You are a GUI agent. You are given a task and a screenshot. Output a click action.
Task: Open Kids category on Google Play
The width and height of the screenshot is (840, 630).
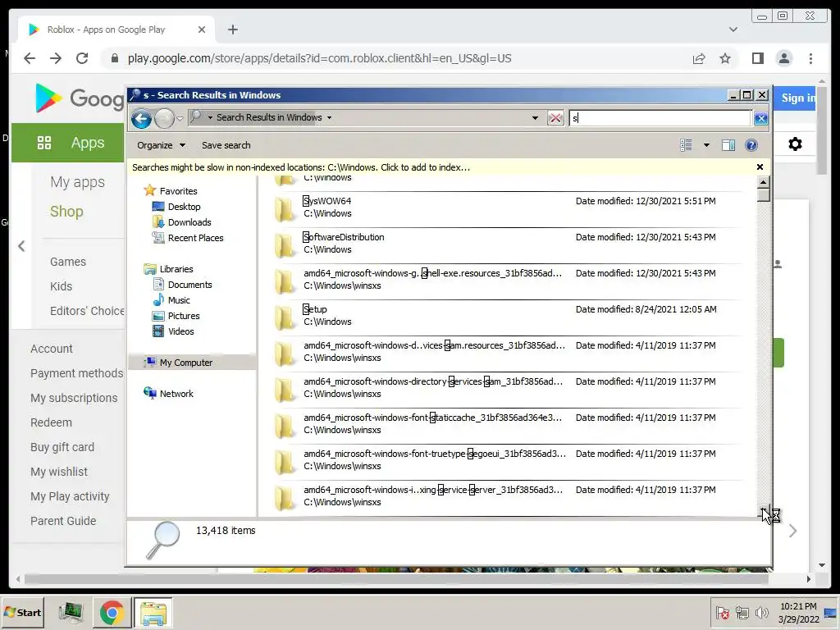[x=61, y=286]
